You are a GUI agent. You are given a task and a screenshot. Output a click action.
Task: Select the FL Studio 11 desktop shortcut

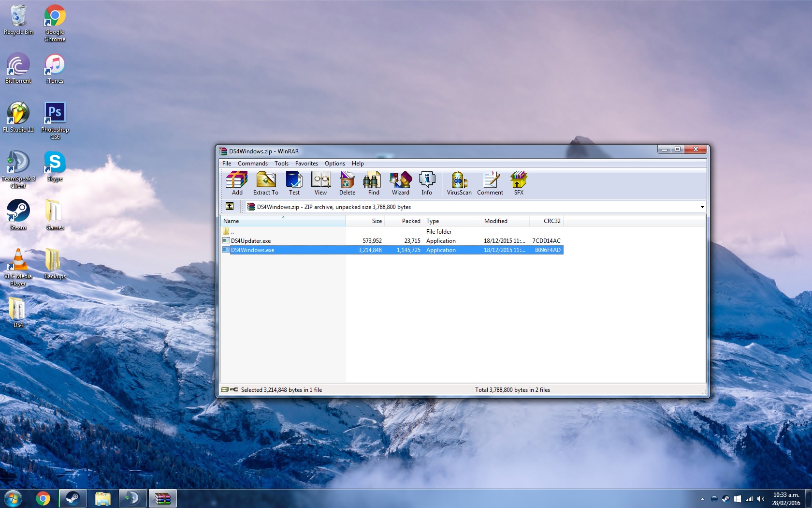[18, 117]
